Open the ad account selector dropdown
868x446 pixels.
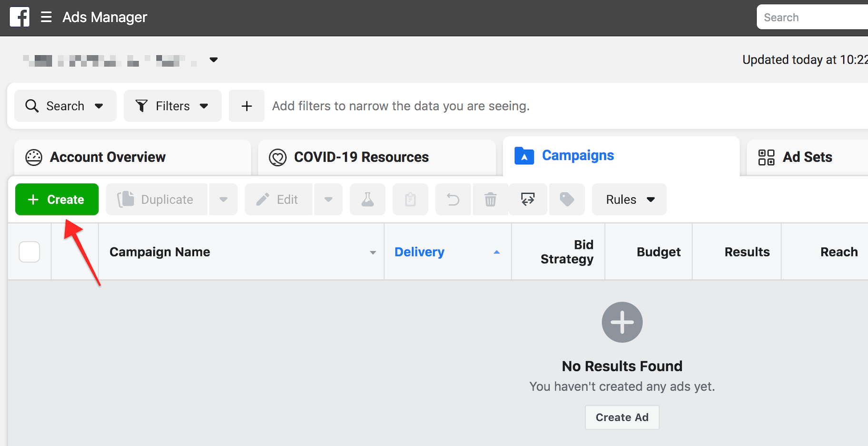[214, 60]
